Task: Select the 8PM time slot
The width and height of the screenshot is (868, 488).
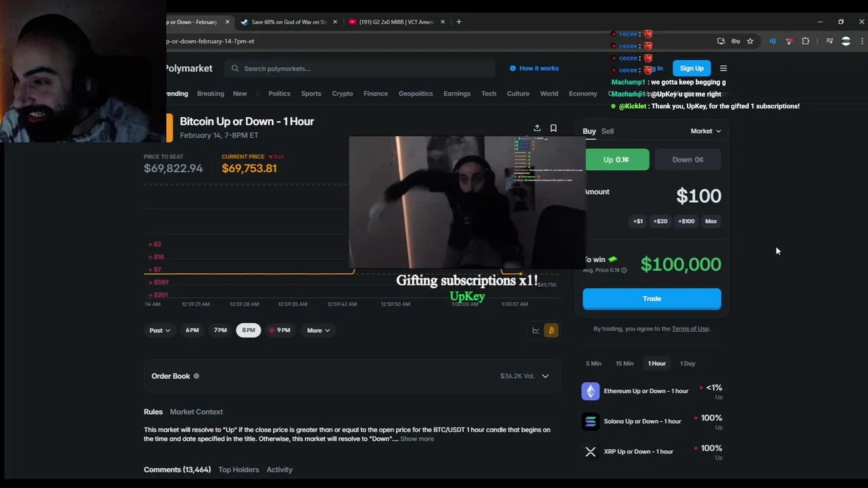Action: [248, 330]
